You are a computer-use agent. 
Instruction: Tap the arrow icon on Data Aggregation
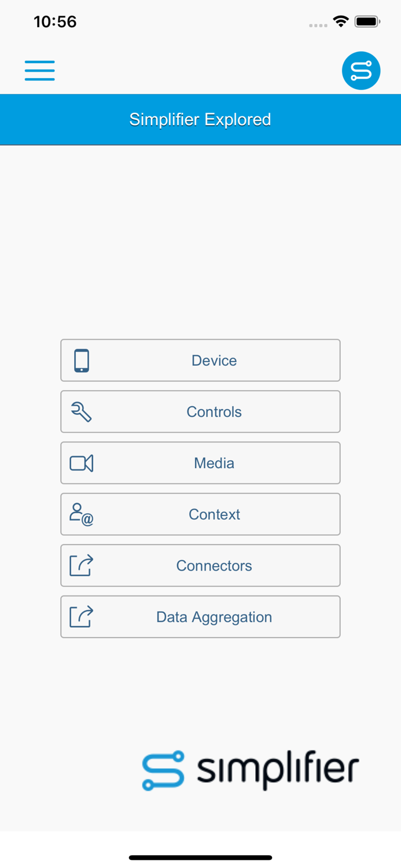coord(82,616)
